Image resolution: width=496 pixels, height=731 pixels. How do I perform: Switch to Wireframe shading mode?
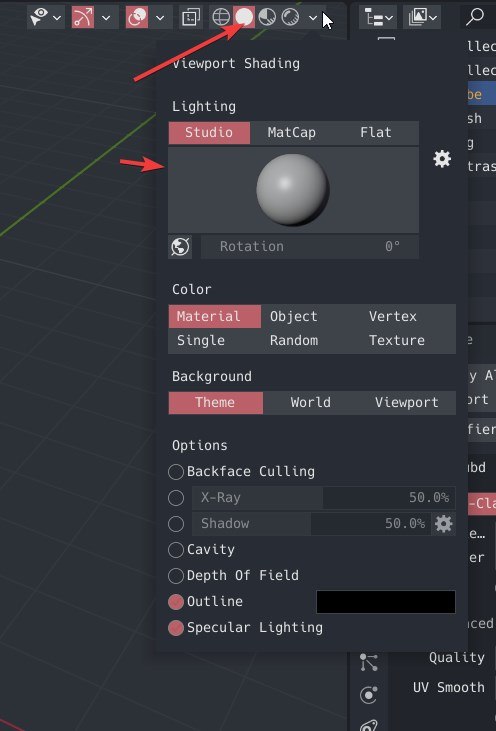[x=220, y=18]
